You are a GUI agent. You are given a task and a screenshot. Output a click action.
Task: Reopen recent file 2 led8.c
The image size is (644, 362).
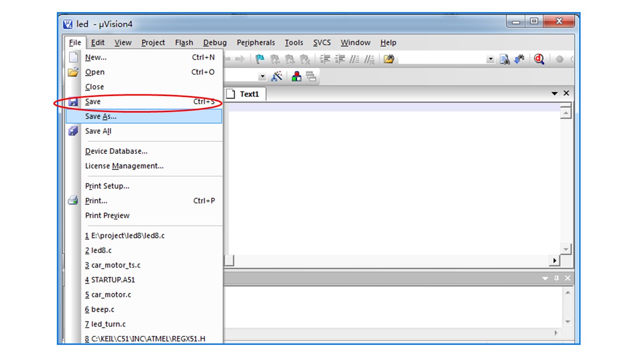tap(144, 250)
